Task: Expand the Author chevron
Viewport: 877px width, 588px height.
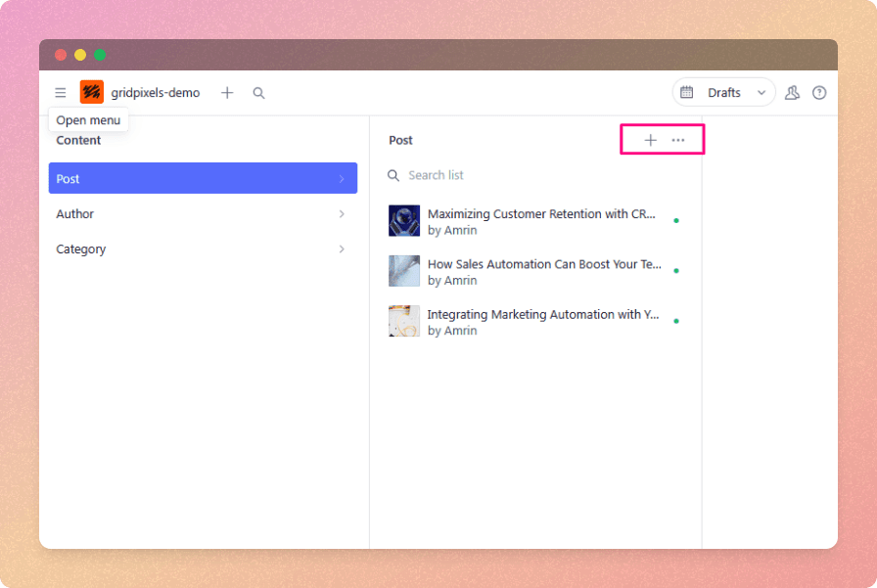Action: 342,214
